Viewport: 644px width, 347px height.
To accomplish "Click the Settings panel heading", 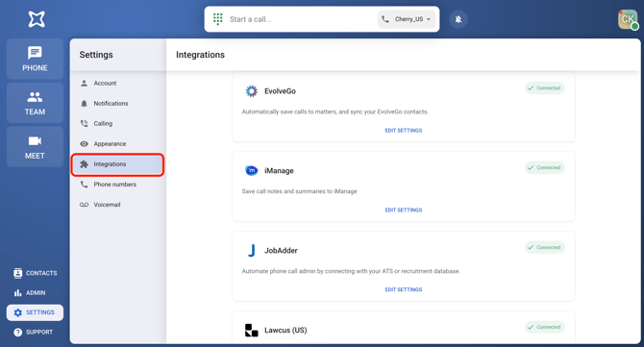I will [x=96, y=55].
